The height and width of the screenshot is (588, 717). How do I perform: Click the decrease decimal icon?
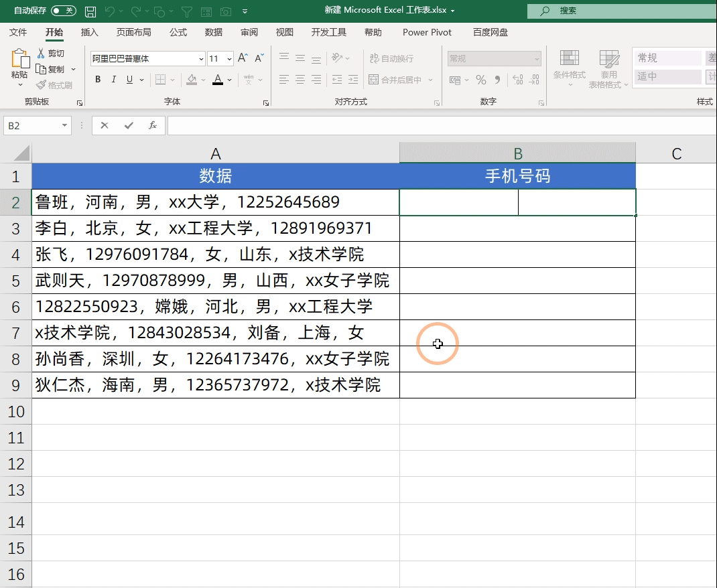click(534, 80)
